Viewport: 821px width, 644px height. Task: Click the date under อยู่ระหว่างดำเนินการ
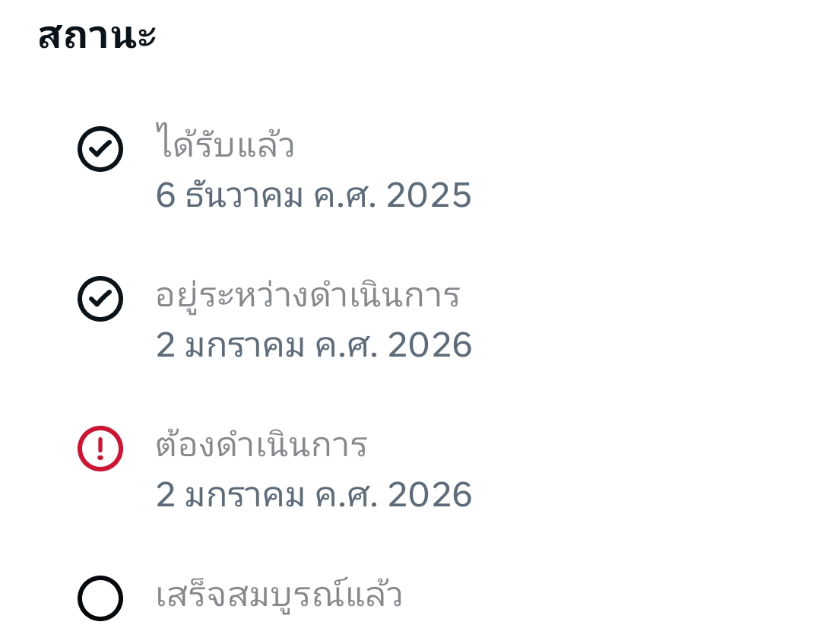313,345
